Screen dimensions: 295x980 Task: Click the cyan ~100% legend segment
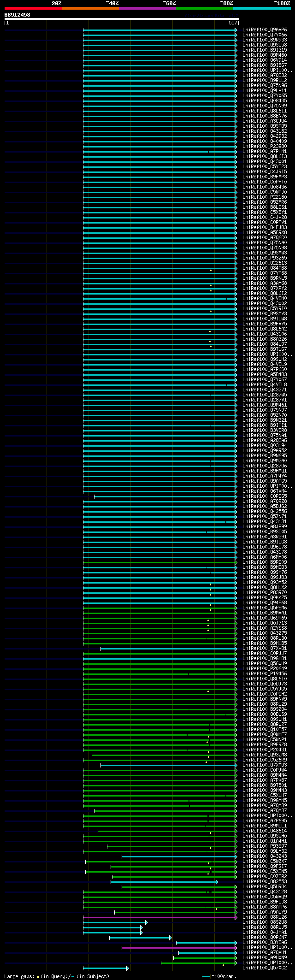262,8
